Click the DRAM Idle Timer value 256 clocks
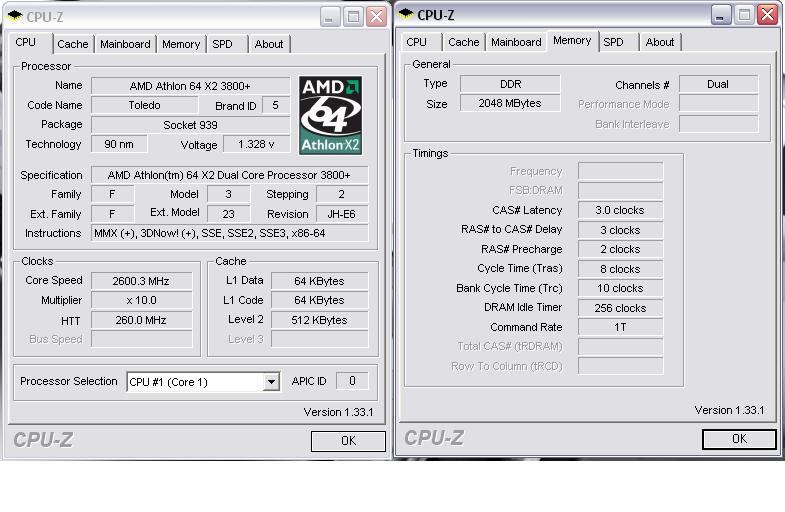The image size is (785, 512). [620, 308]
